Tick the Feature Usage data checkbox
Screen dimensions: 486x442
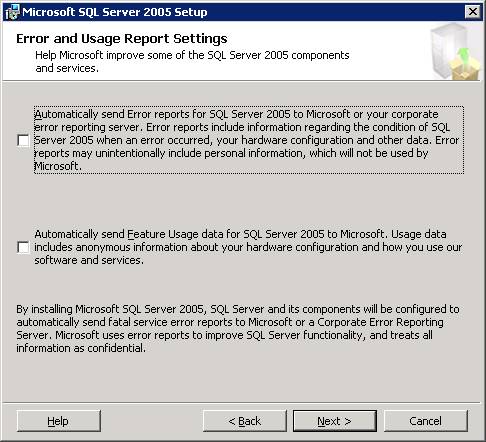23,247
